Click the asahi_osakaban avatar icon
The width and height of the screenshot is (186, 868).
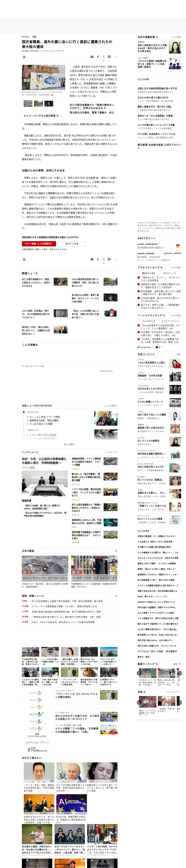click(178, 246)
